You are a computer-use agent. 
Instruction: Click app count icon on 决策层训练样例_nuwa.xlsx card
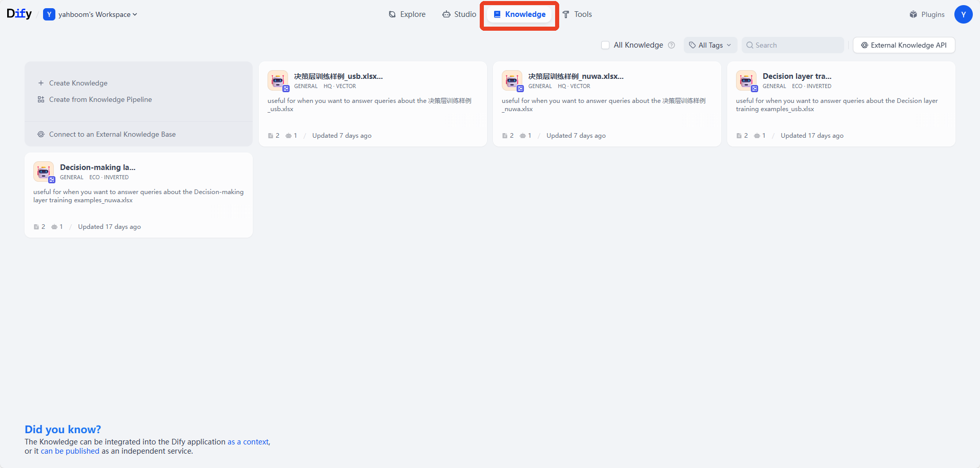click(523, 136)
